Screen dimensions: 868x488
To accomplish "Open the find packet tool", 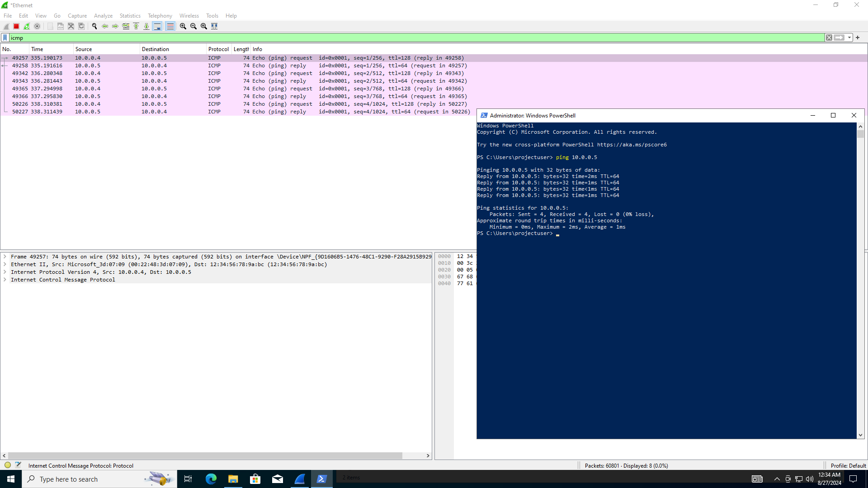I will pyautogui.click(x=94, y=26).
